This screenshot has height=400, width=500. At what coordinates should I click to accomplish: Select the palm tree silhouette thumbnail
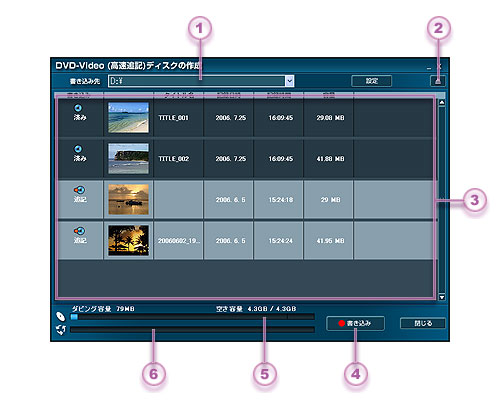point(128,240)
